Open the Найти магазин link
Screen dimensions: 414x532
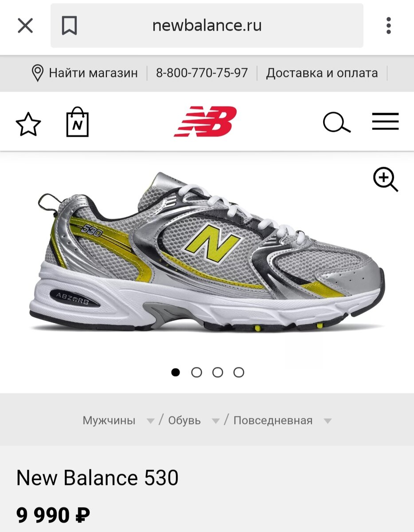point(93,73)
